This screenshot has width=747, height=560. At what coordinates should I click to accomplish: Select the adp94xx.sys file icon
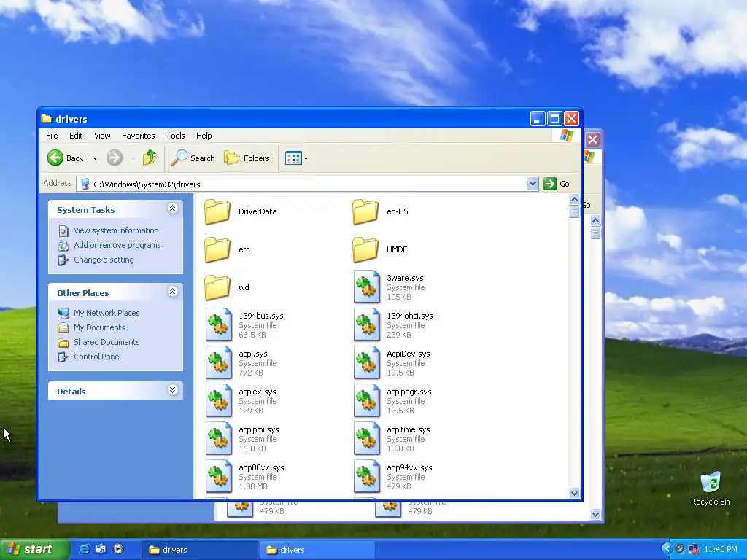[x=366, y=477]
